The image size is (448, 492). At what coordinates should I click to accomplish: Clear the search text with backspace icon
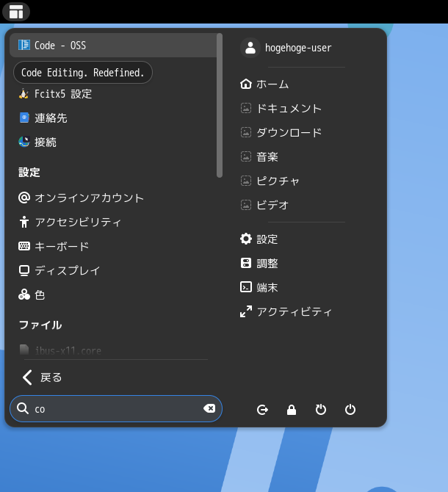coord(209,408)
